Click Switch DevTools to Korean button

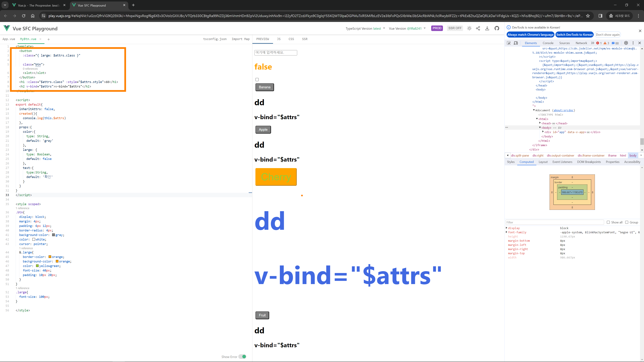pos(575,35)
